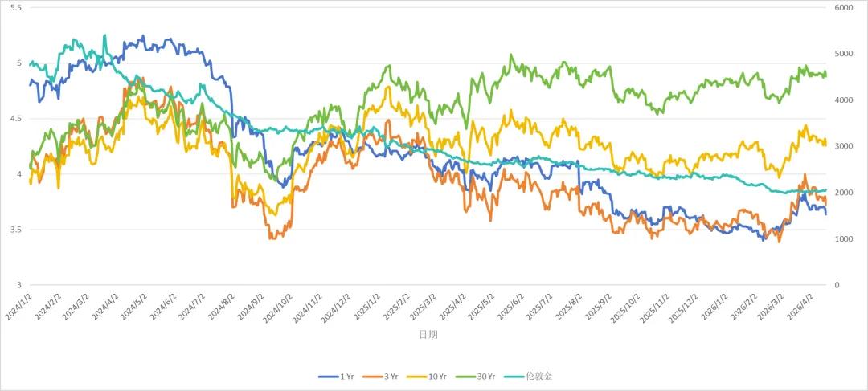Select the green 30 Yr legend color marker
The image size is (868, 391).
tap(465, 377)
